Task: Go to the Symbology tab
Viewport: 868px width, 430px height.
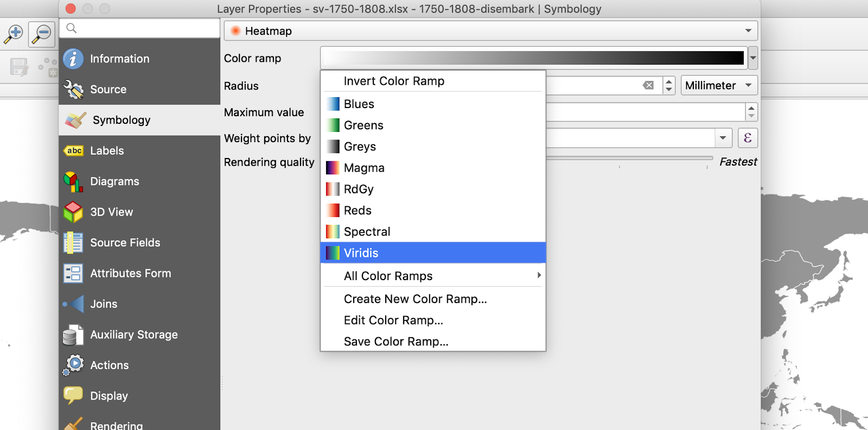Action: point(139,120)
